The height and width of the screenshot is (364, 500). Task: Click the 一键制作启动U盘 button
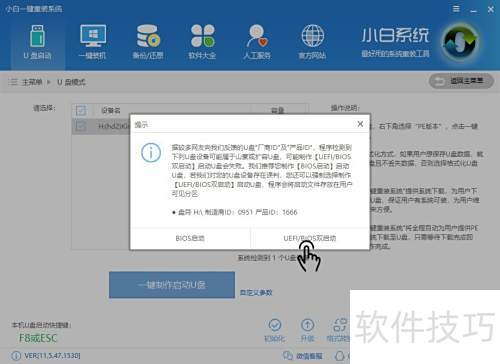[x=172, y=285]
